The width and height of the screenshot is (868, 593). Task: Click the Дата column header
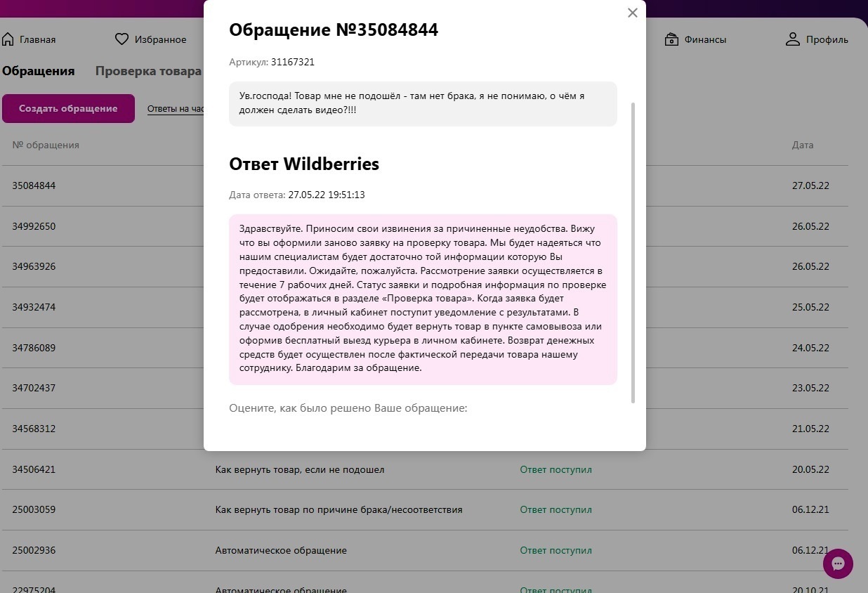pyautogui.click(x=802, y=145)
